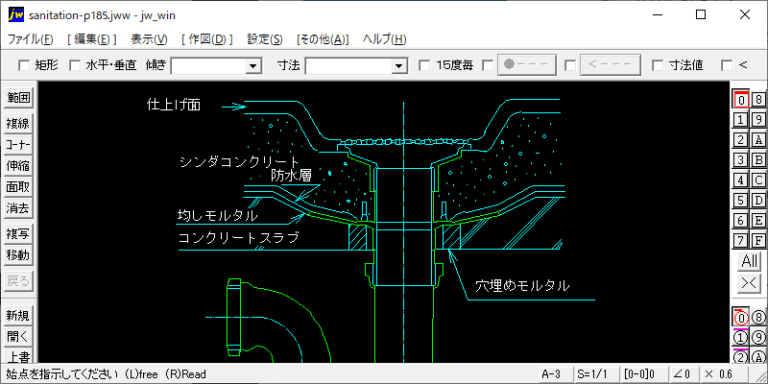Viewport: 768px width, 384px height.
Task: Select layer A square button
Action: (x=759, y=140)
